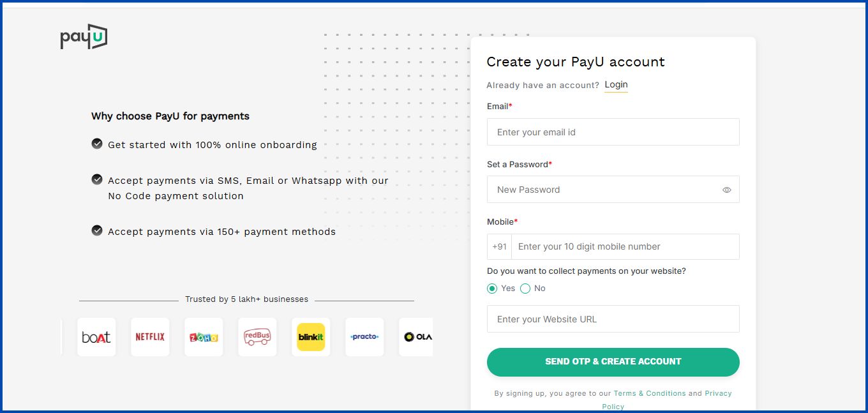Screen dimensions: 868x413
Task: Click the checkmark beside 100% online onboarding
Action: click(96, 144)
